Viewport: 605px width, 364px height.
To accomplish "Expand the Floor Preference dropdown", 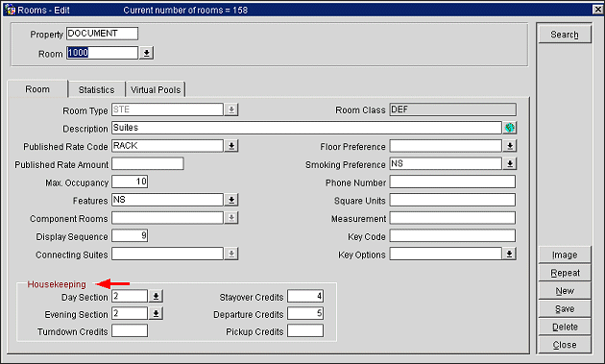I will [x=510, y=146].
